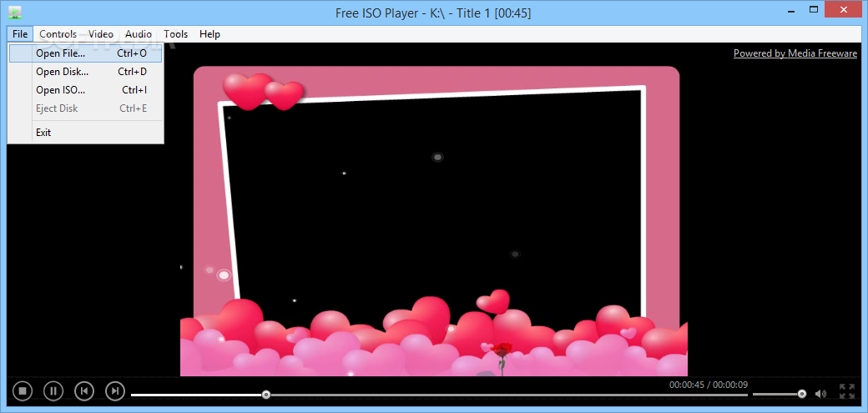Click the Free ISO Player app icon
This screenshot has width=868, height=413.
[x=16, y=13]
